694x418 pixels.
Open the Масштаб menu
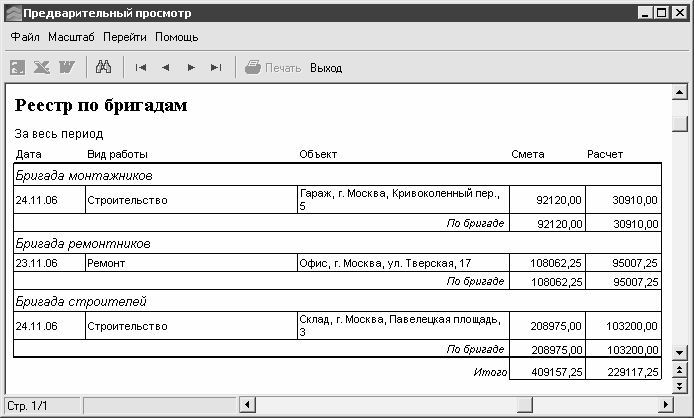(71, 37)
